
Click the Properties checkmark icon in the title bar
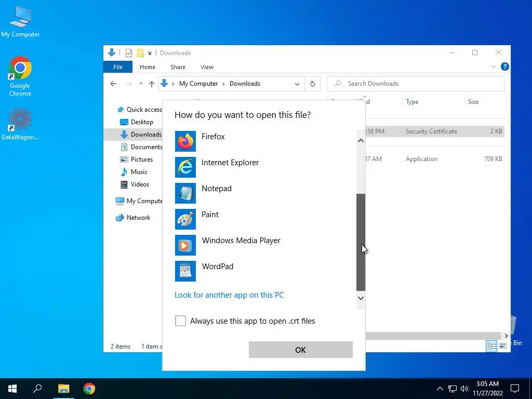[129, 53]
